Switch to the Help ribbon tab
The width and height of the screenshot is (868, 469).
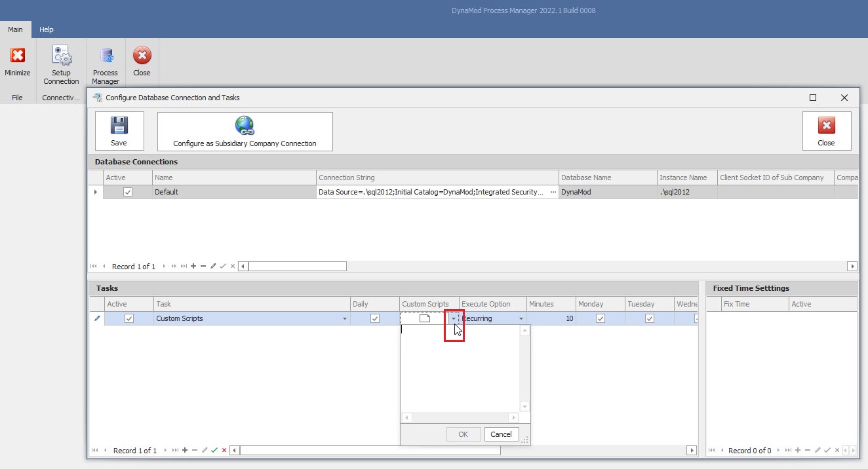46,29
